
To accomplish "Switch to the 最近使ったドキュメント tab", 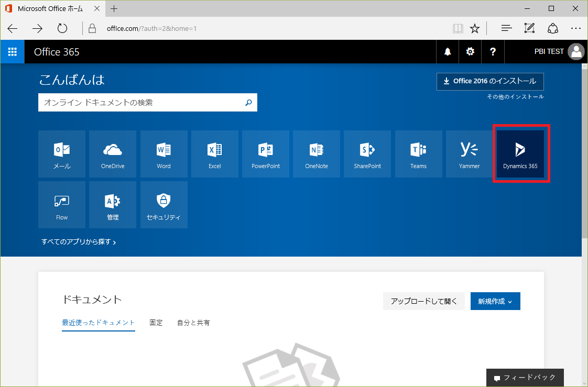I will (x=98, y=323).
